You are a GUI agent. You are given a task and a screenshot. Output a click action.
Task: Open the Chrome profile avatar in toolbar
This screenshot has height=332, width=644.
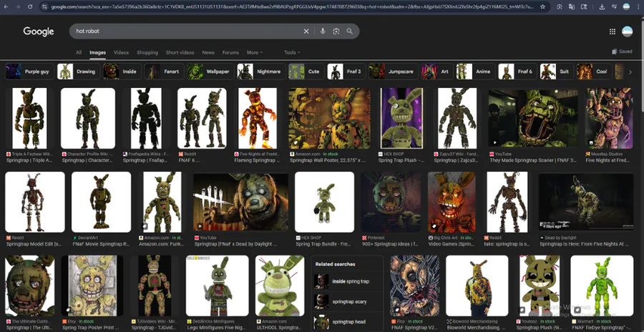(626, 6)
